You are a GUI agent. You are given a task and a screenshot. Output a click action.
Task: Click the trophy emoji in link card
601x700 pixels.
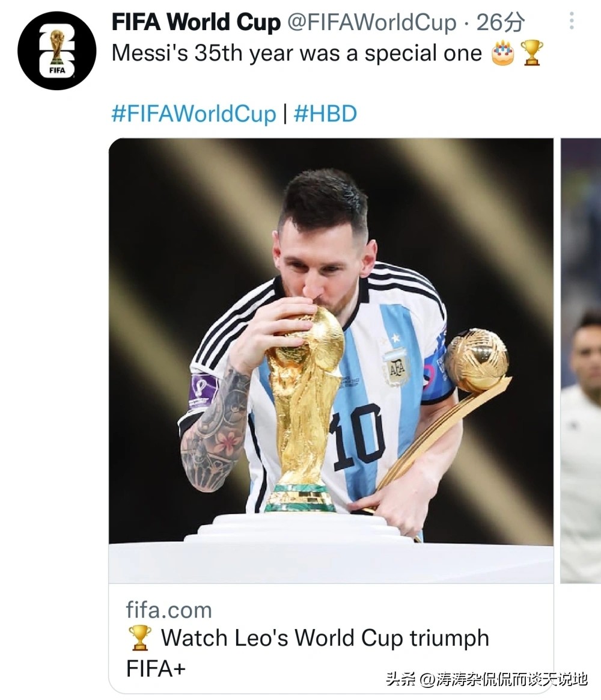pyautogui.click(x=140, y=638)
